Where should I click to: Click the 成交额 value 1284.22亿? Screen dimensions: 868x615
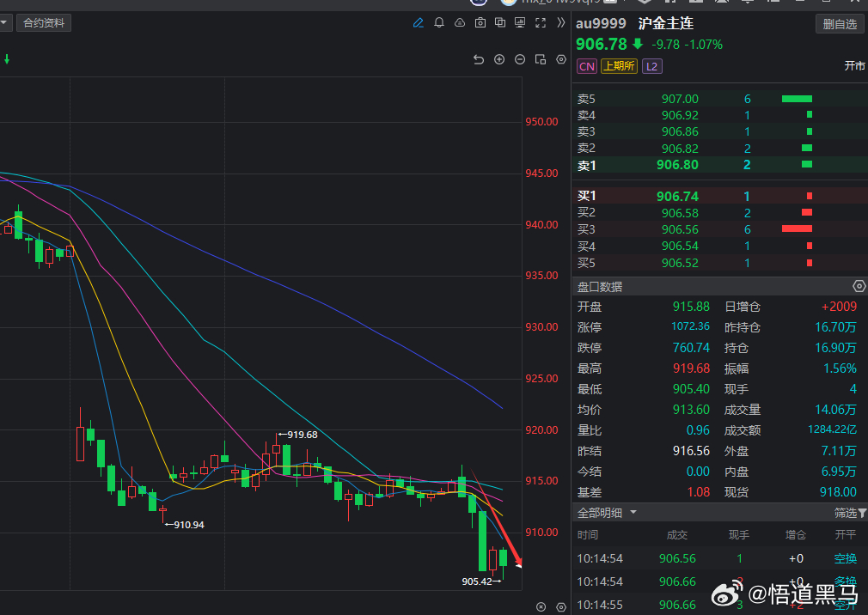pos(832,429)
